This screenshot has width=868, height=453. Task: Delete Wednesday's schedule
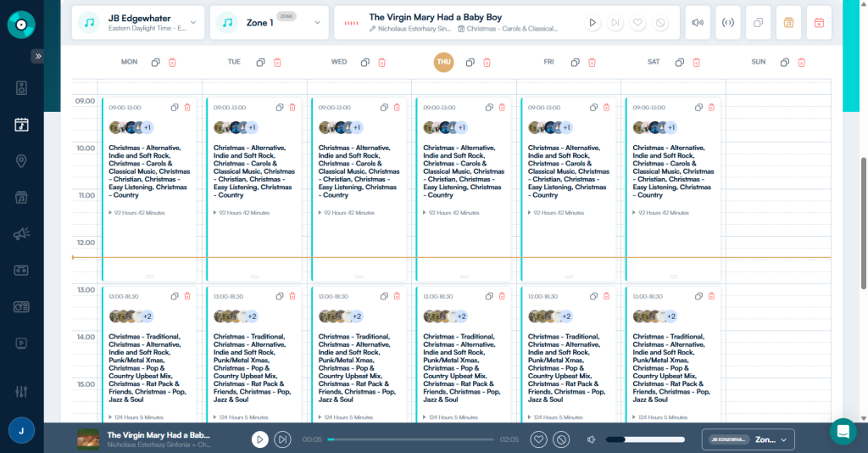point(382,63)
